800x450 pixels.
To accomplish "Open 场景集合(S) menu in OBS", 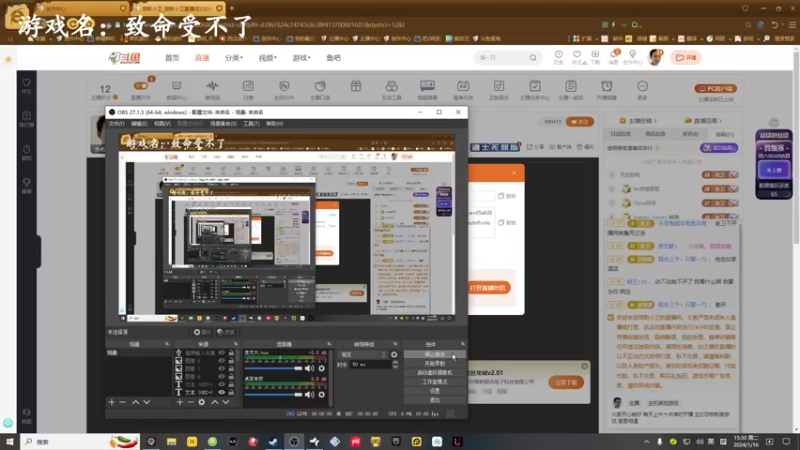I will (x=223, y=123).
